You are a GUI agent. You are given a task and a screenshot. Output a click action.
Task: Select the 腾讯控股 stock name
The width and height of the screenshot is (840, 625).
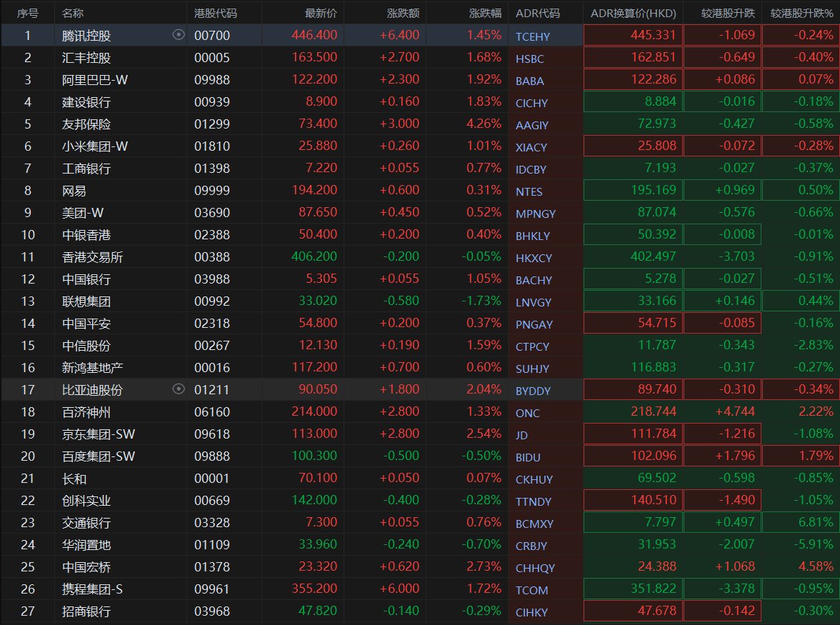point(86,36)
